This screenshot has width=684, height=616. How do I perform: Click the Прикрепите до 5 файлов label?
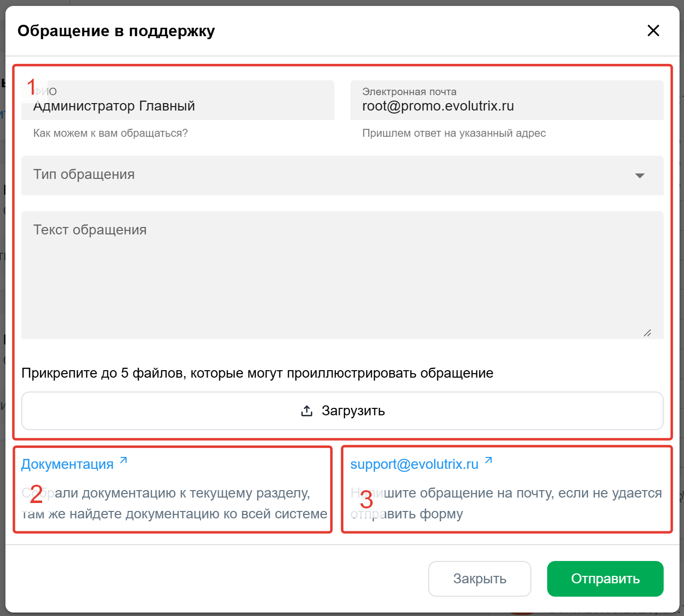click(x=257, y=373)
